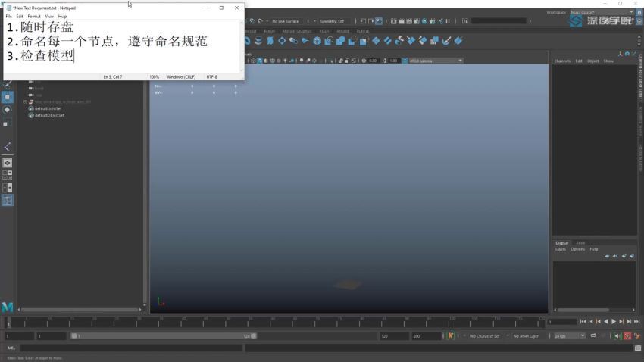Open the Symmetry: Off dropdown
This screenshot has height=362, width=644.
tap(331, 21)
